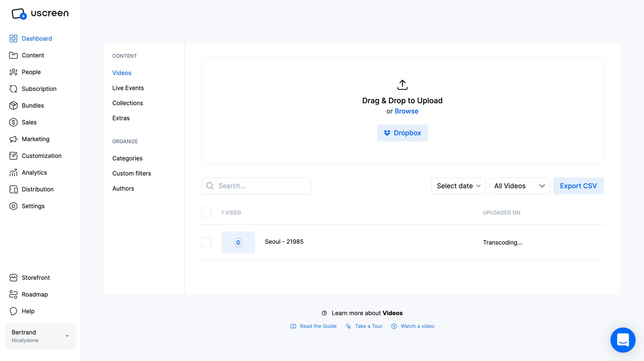The width and height of the screenshot is (644, 361).
Task: Open the Intercom chat bubble
Action: [623, 340]
